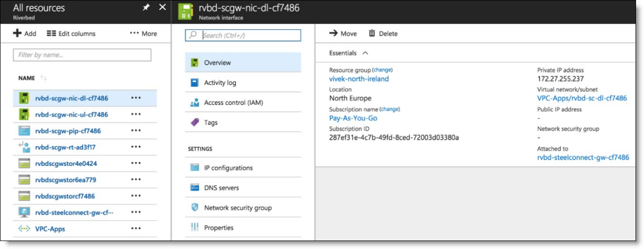This screenshot has height=249, width=644.
Task: Open rvbd-scgw-pip-cf7486 resource name
Action: 68,131
